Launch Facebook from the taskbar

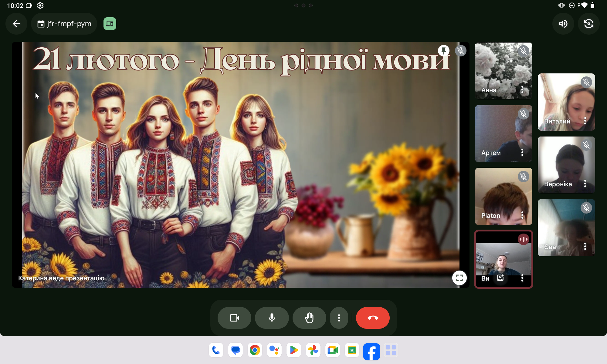point(371,351)
